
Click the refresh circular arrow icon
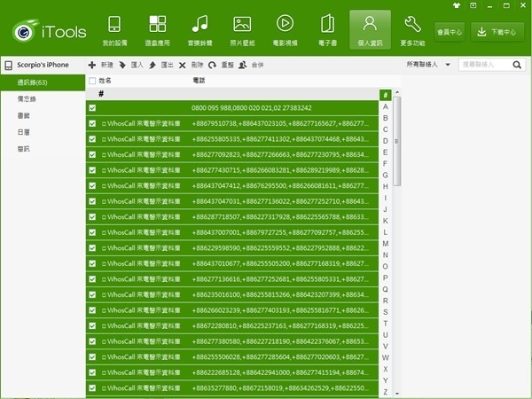click(x=213, y=65)
